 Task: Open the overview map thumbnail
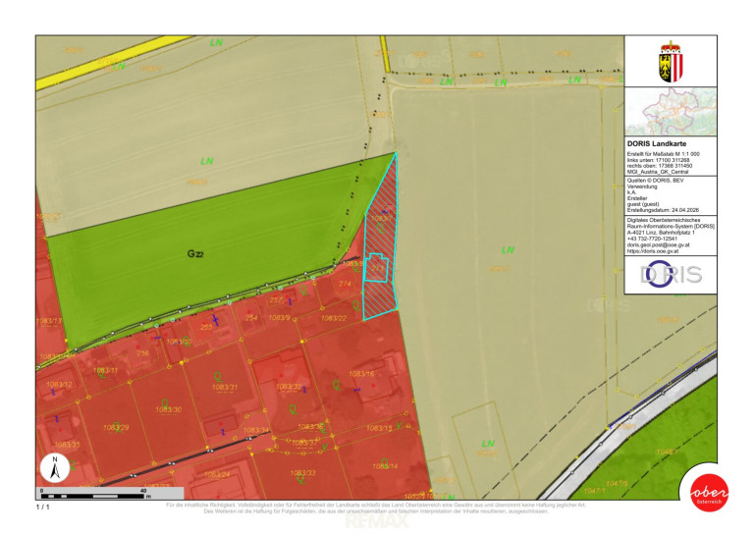[672, 112]
